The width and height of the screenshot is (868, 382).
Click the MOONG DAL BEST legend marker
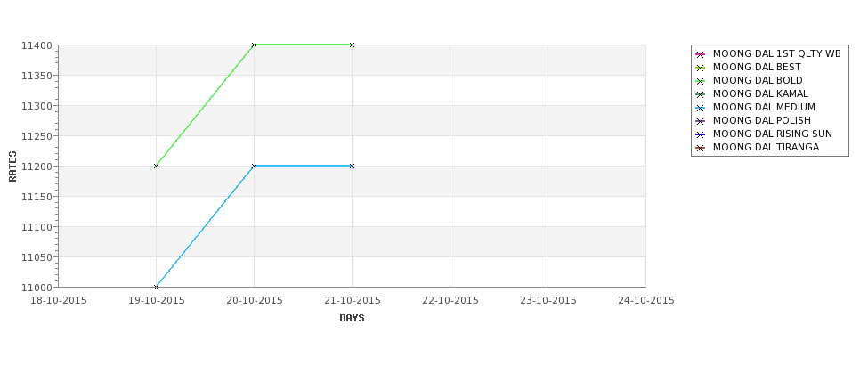(701, 68)
